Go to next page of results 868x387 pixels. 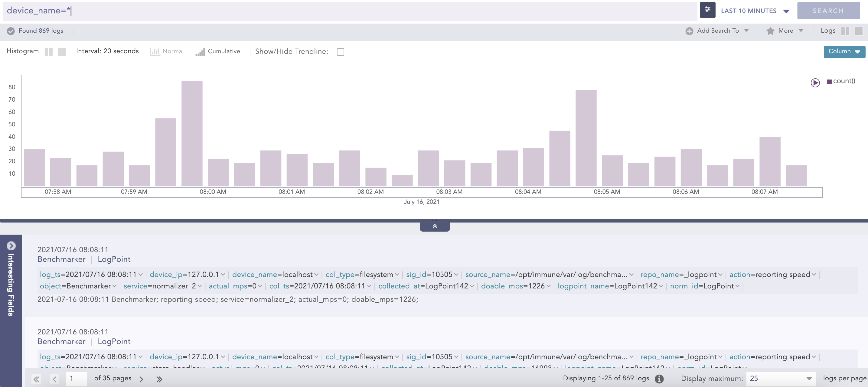[142, 379]
